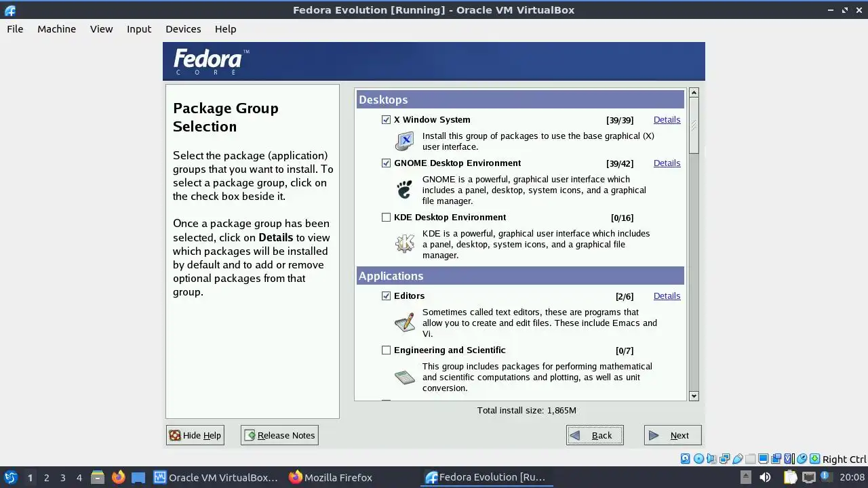The image size is (868, 488).
Task: Open Details for GNOME Desktop Environment
Action: [667, 163]
